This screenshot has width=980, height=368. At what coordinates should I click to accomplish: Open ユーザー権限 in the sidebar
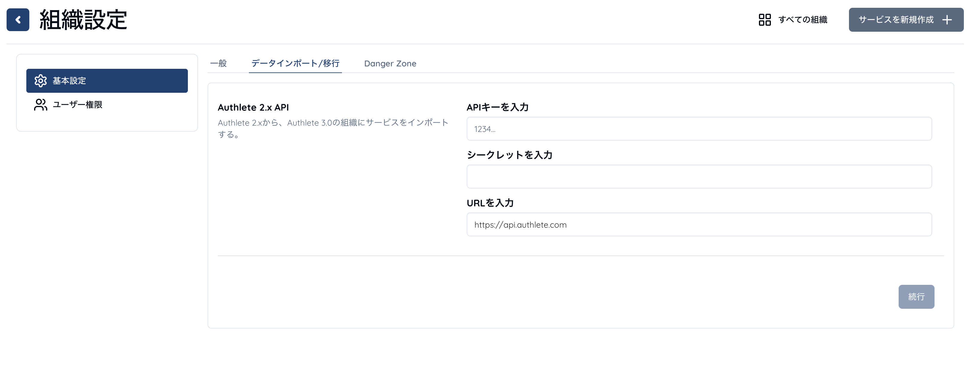click(107, 105)
